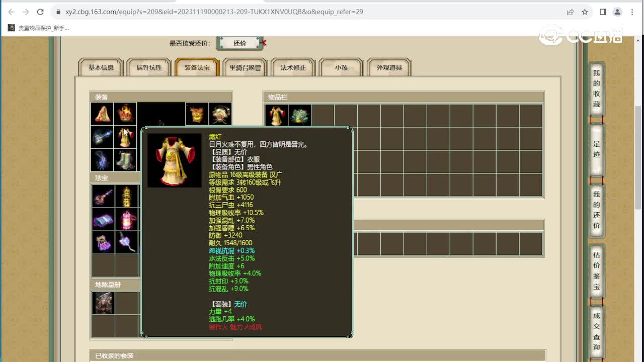The image size is (644, 362).
Task: Click the 逃跑几率 +4.0% line
Action: coord(232,319)
